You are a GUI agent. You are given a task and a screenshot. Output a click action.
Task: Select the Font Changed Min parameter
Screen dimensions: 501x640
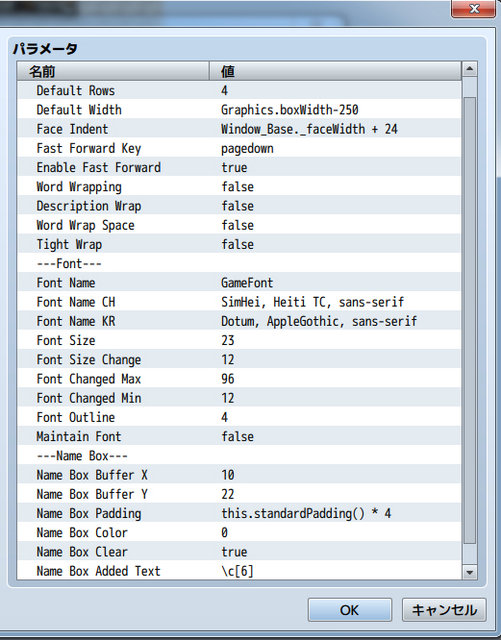(x=239, y=398)
